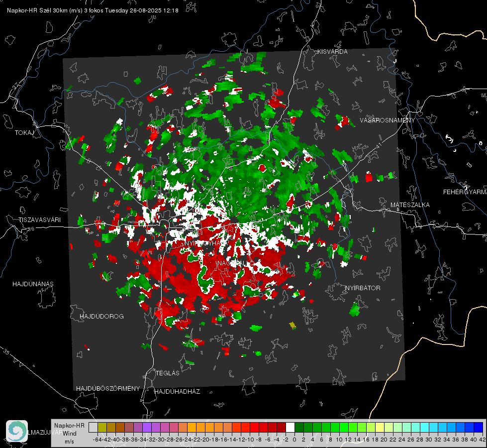
Task: Pick the gray first swatch in the legend
Action: (x=93, y=427)
